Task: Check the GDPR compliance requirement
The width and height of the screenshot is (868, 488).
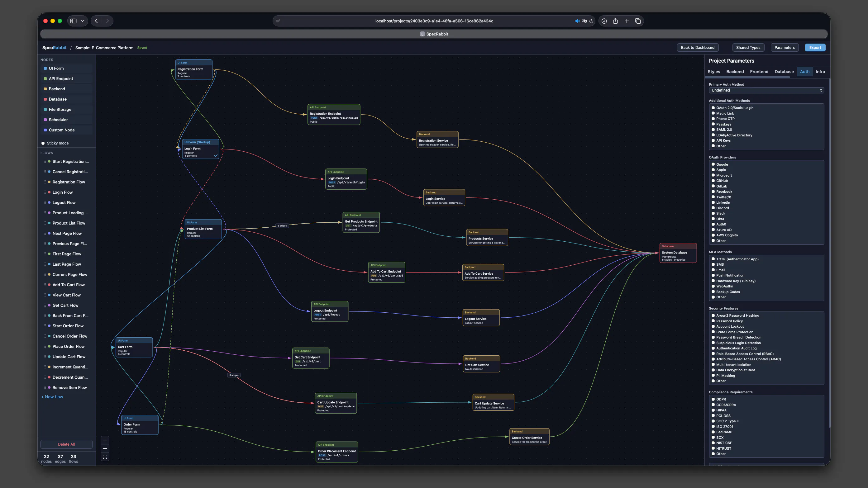Action: [713, 400]
